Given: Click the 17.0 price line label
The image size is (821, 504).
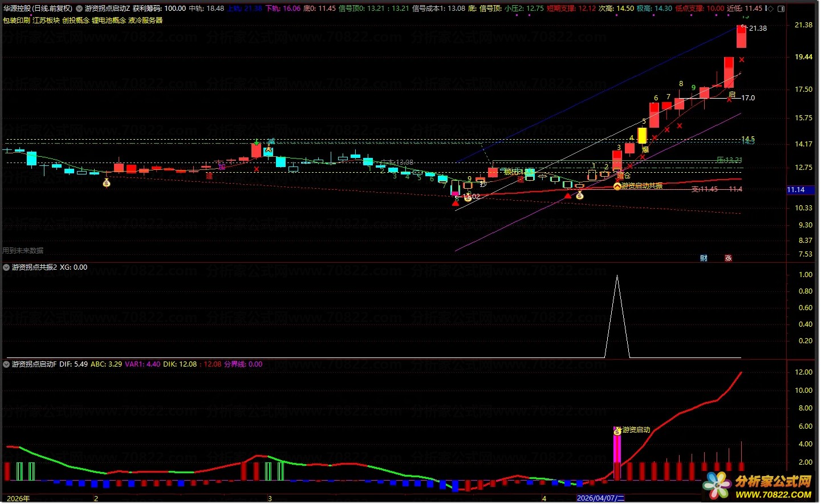Looking at the screenshot, I should [748, 98].
